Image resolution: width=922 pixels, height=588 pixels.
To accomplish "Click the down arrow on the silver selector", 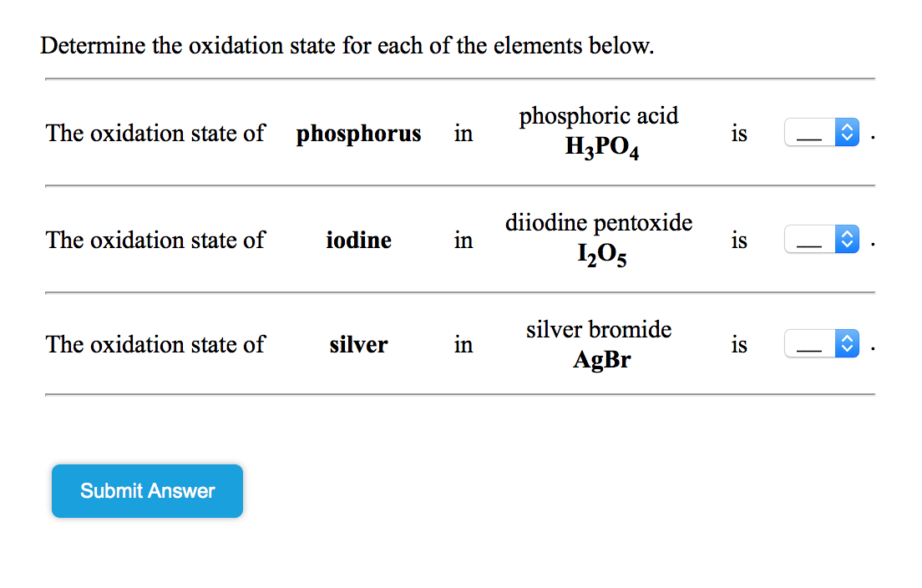I will (x=846, y=347).
